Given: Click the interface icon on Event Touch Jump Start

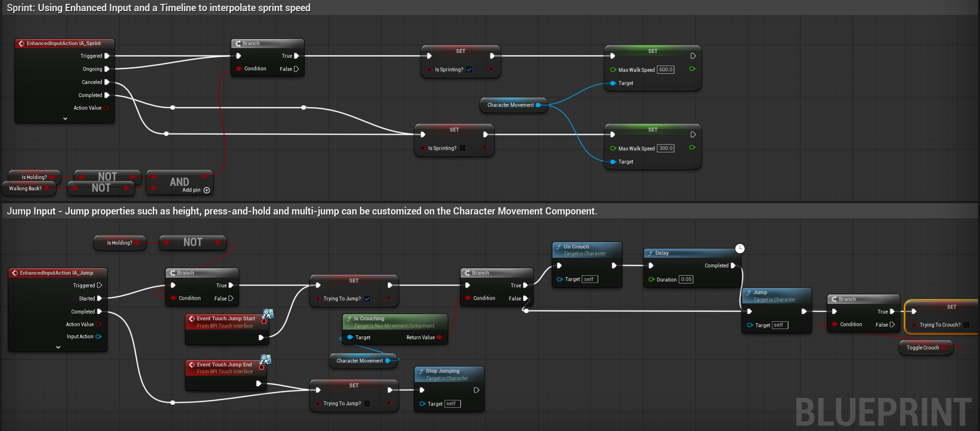Looking at the screenshot, I should pyautogui.click(x=267, y=315).
